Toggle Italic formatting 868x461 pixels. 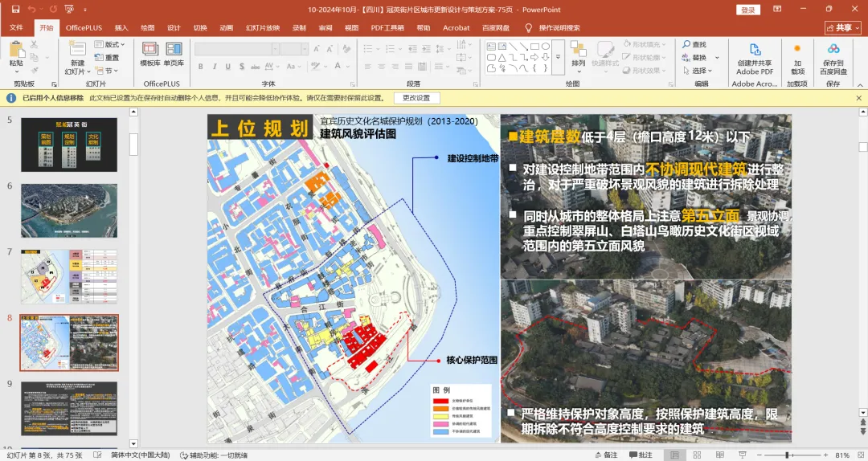(x=215, y=67)
